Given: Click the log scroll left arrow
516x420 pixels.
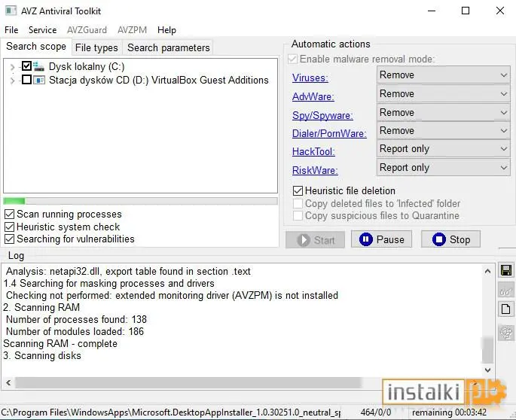Looking at the screenshot, I should click(x=8, y=383).
